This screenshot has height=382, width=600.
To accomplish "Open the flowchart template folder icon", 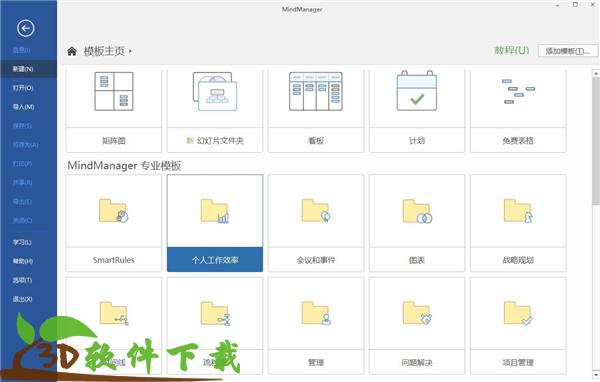I will point(215,314).
